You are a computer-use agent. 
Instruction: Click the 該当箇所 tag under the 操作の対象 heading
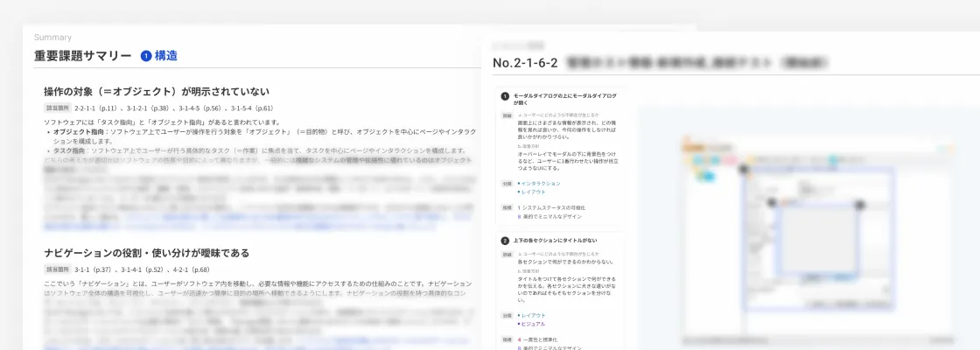tap(58, 108)
